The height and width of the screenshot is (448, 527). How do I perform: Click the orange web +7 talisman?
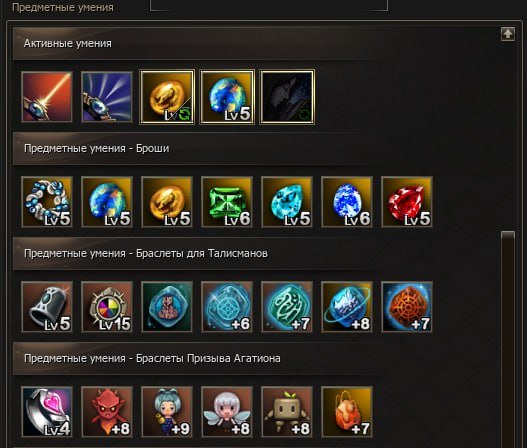click(x=407, y=307)
